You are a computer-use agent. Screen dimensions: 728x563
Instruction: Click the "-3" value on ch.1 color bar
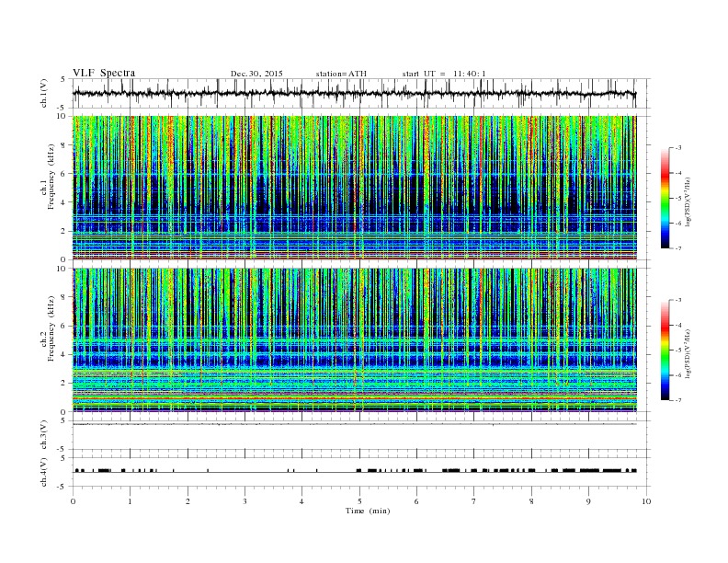678,148
